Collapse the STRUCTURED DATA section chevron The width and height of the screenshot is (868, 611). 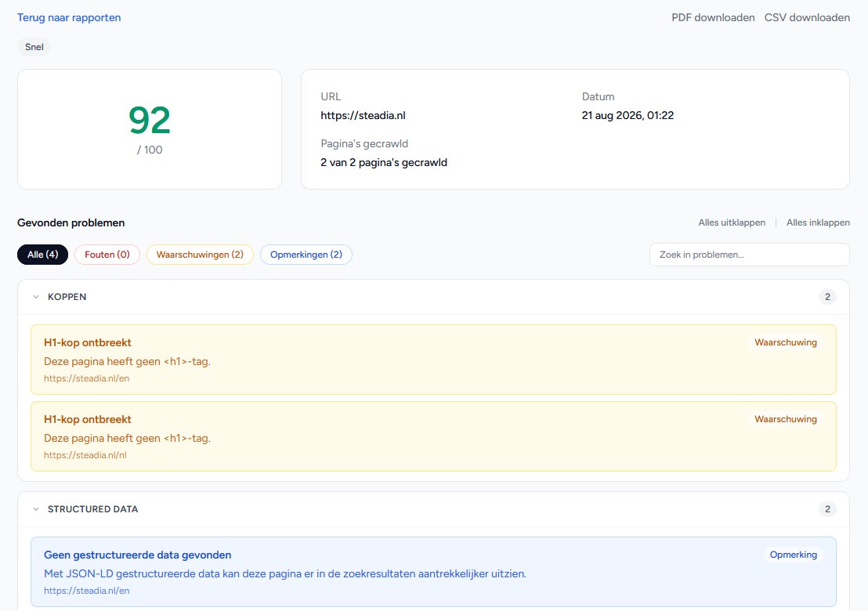click(36, 509)
